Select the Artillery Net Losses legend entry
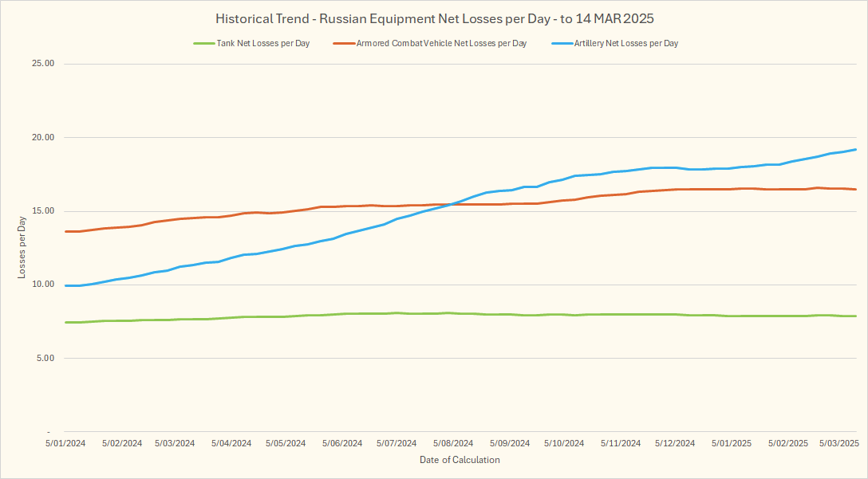The height and width of the screenshot is (479, 868). click(x=625, y=43)
